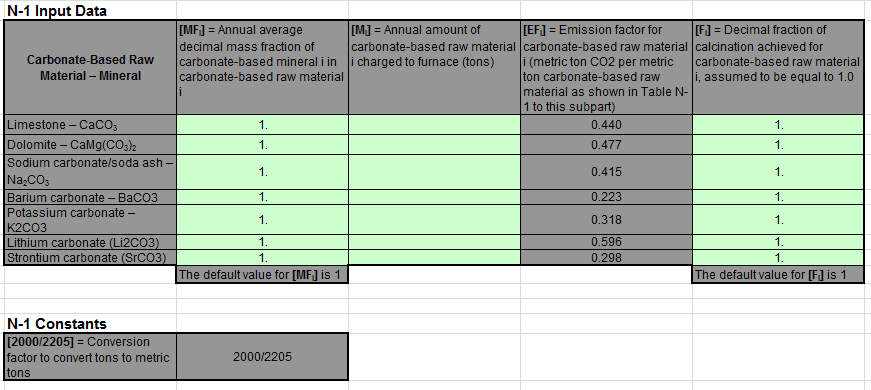Select the Lithium carbonate emission factor 0.596 cell
871x390 pixels.
(x=606, y=242)
